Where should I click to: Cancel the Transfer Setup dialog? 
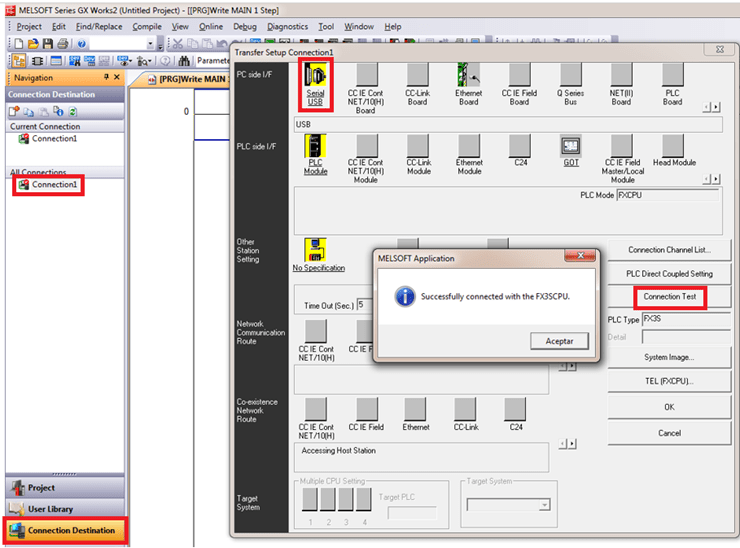coord(669,433)
